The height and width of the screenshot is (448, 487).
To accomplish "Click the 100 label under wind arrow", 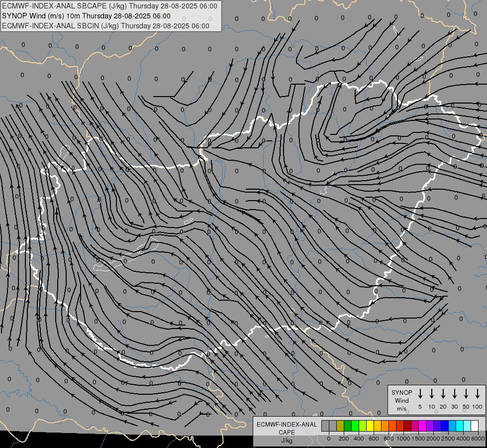I will point(478,407).
